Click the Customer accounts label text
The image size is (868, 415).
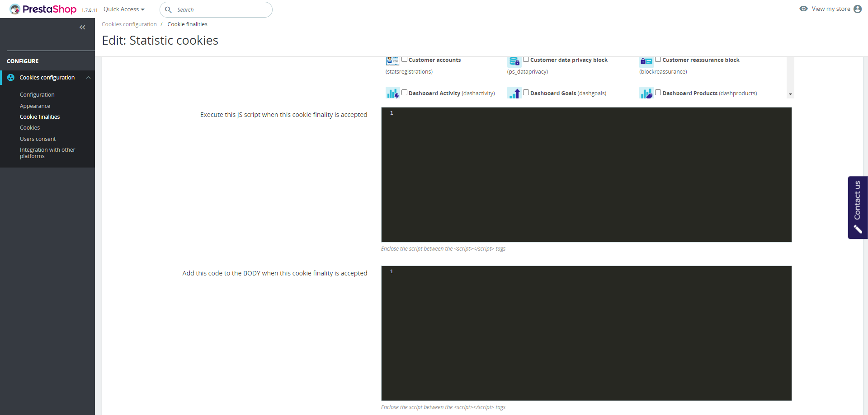[x=435, y=60]
